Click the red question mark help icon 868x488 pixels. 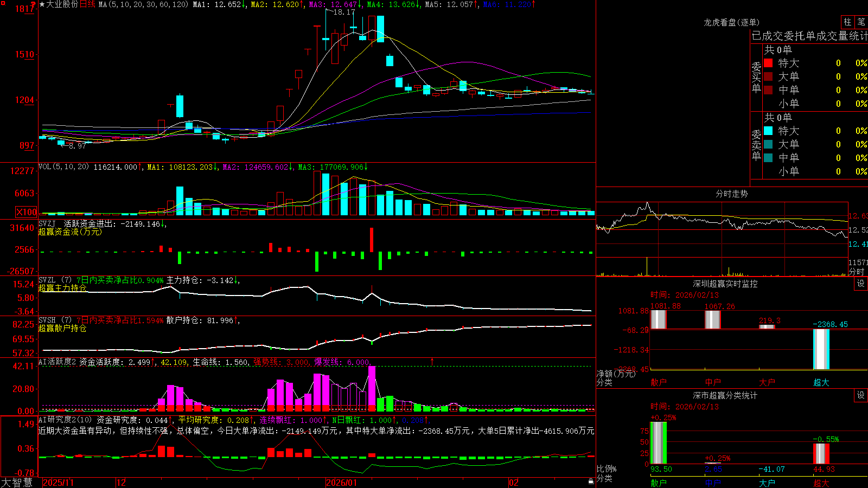34,4
